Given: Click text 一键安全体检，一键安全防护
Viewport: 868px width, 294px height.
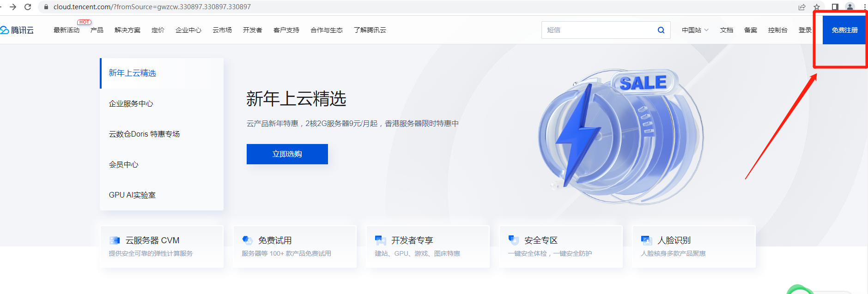Looking at the screenshot, I should tap(550, 253).
